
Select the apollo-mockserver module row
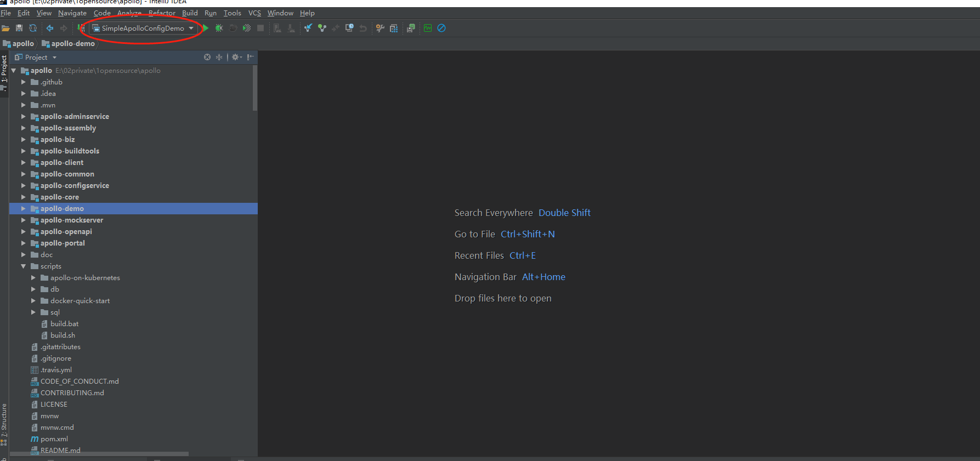pyautogui.click(x=133, y=220)
